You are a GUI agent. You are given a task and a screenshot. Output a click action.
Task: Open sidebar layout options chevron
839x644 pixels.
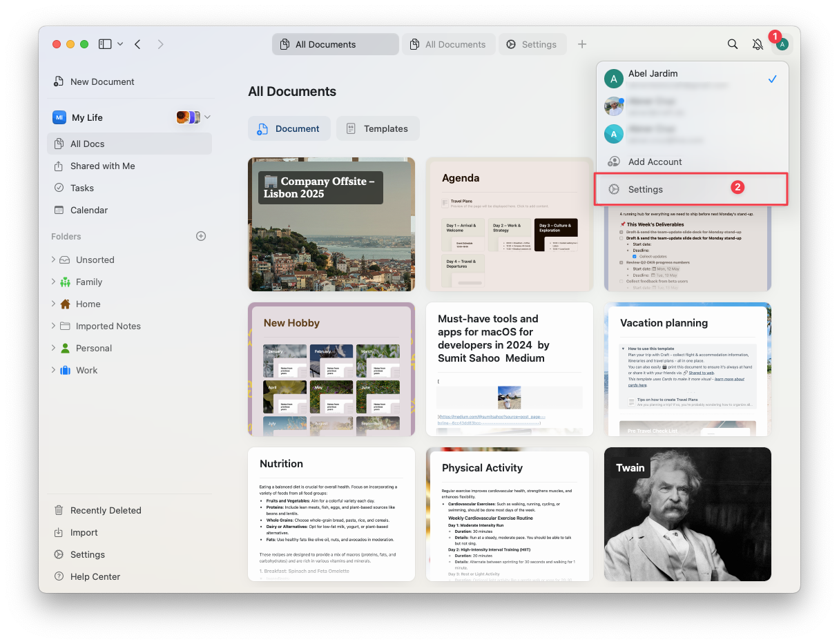pos(120,44)
